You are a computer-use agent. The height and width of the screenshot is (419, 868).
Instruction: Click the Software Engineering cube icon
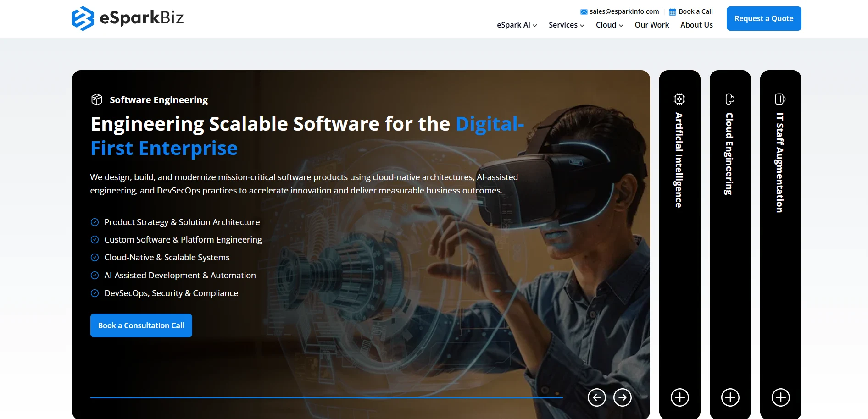tap(97, 99)
